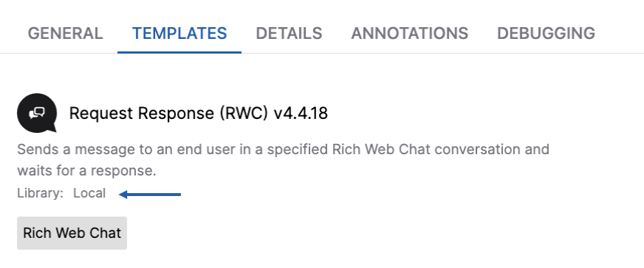Open the DEBUGGING tab
This screenshot has height=268, width=644.
tap(545, 33)
